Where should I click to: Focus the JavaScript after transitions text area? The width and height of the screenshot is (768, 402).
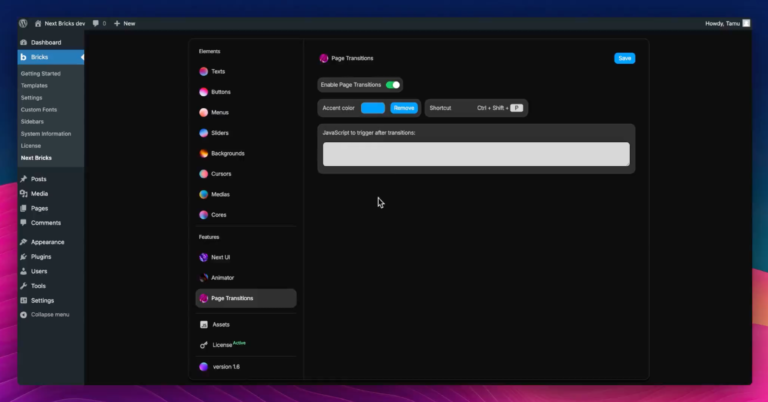click(x=476, y=154)
